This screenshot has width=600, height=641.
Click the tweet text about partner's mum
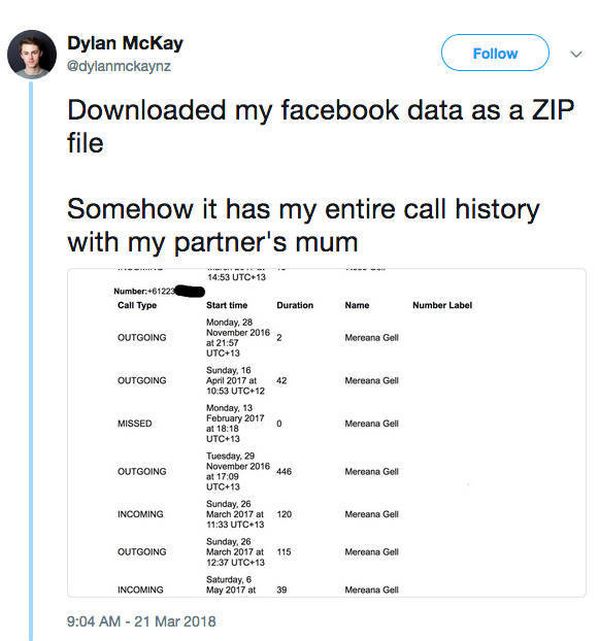click(303, 225)
